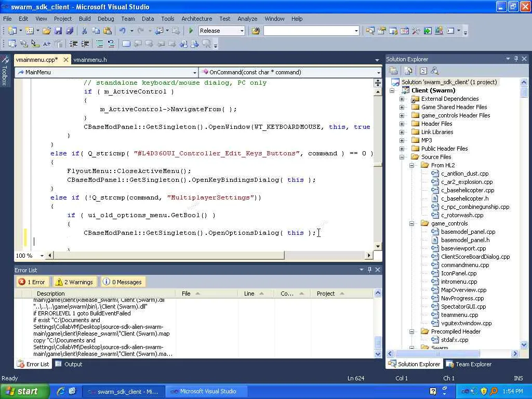Decrease line indent icon
The image size is (532, 399).
tap(73, 44)
